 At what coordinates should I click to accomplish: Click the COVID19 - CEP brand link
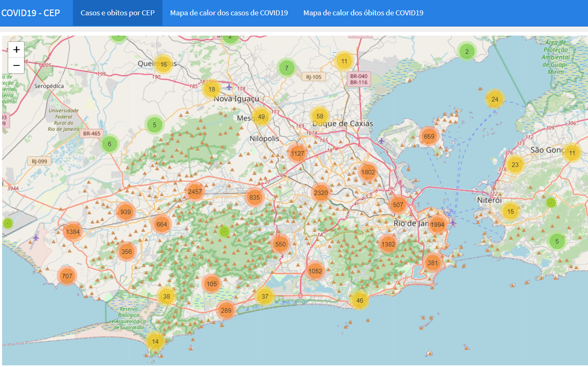pyautogui.click(x=31, y=13)
